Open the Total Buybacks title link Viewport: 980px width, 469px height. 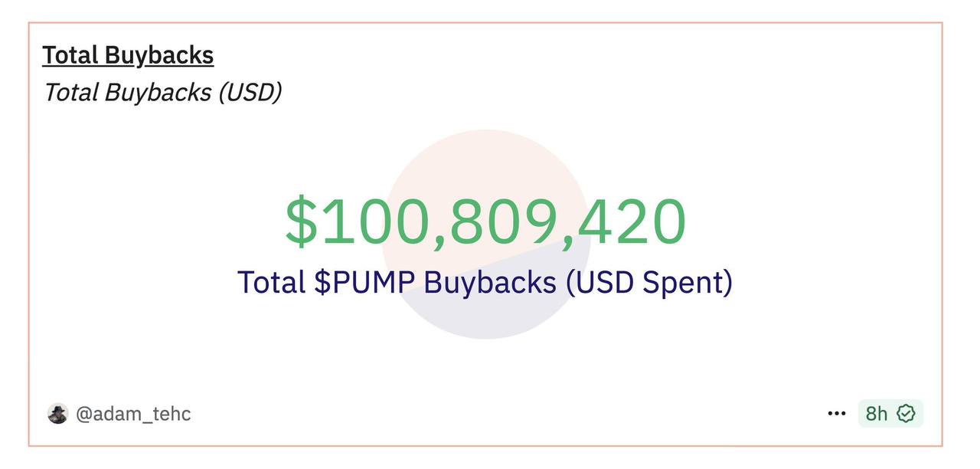(x=128, y=55)
